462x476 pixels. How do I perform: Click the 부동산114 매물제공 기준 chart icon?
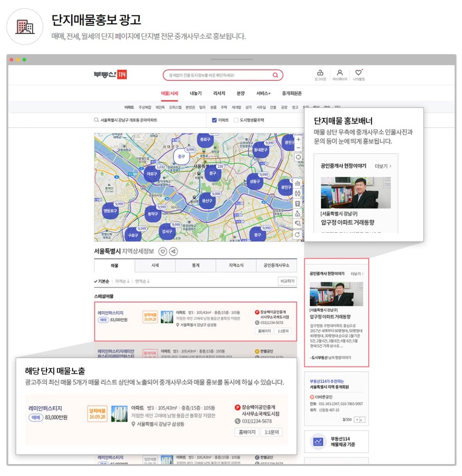(x=318, y=442)
